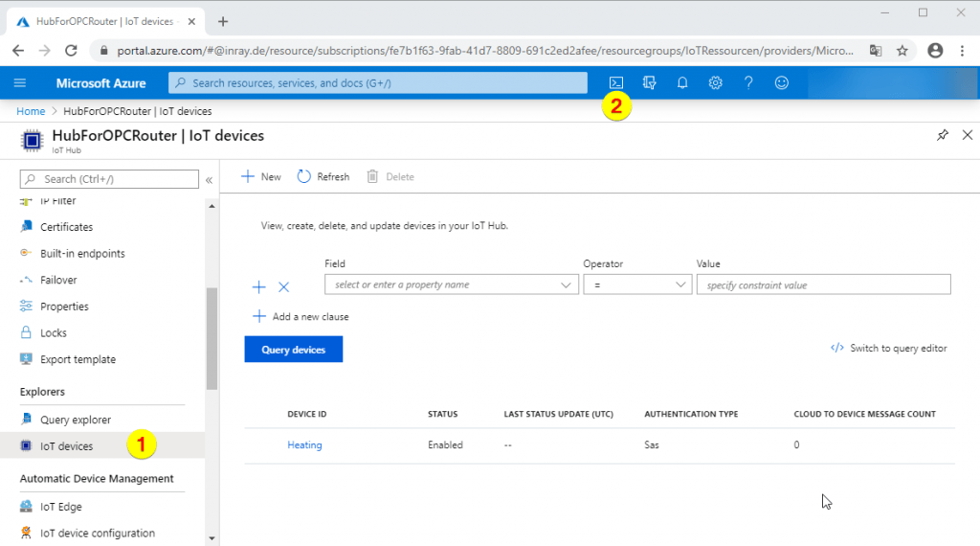
Task: Open portal settings gear
Action: point(715,83)
